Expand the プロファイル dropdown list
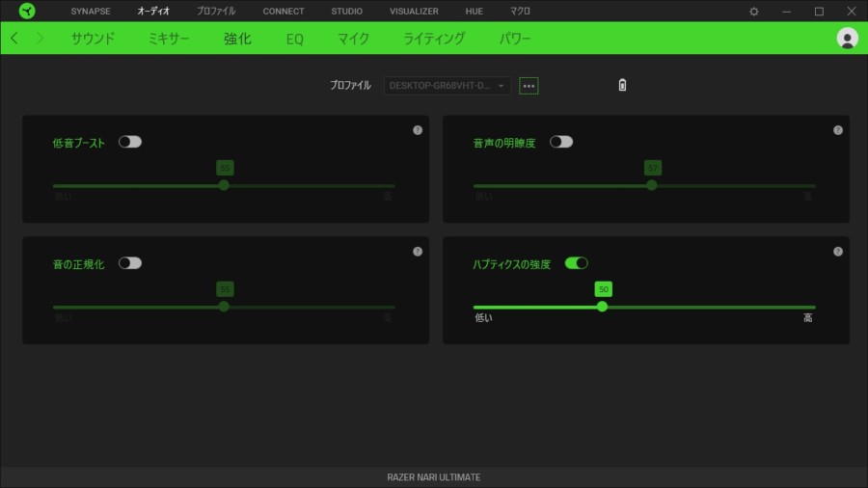 448,86
